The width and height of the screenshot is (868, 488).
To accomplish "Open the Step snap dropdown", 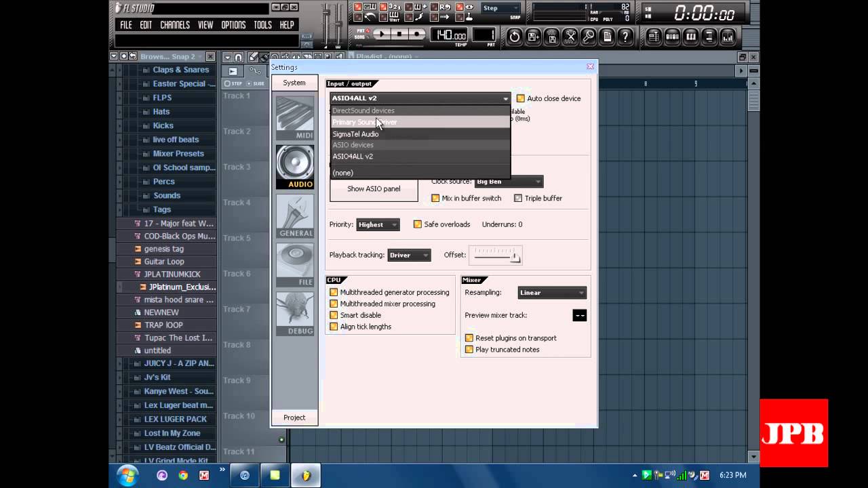I will click(501, 8).
